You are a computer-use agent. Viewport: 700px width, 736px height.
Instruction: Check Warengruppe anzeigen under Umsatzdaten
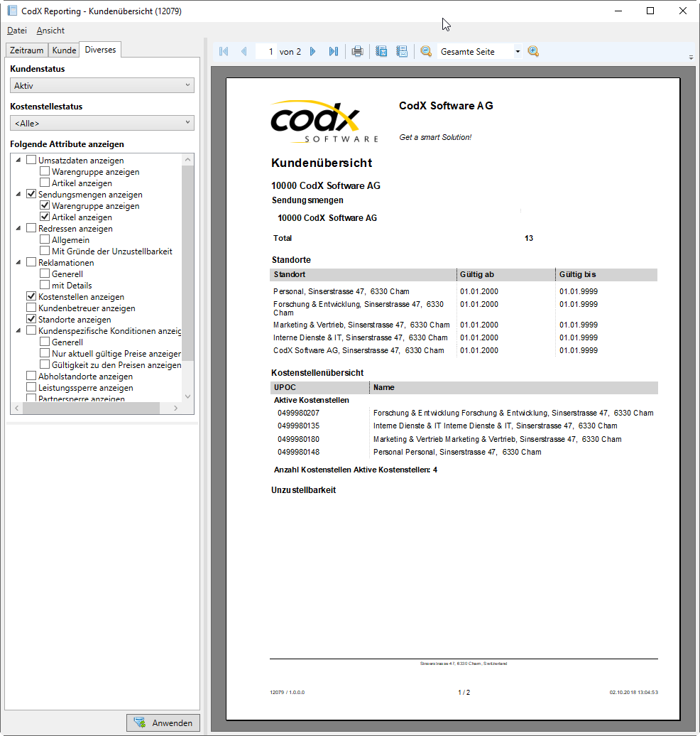coord(45,171)
